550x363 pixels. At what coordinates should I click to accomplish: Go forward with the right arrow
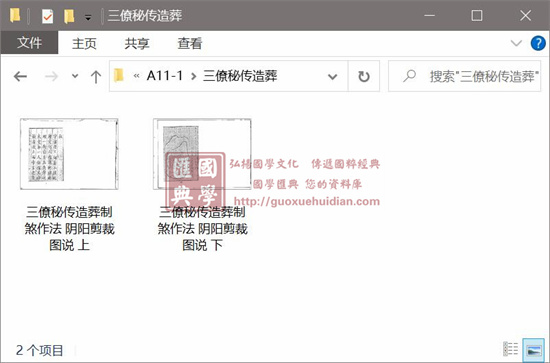pyautogui.click(x=52, y=76)
